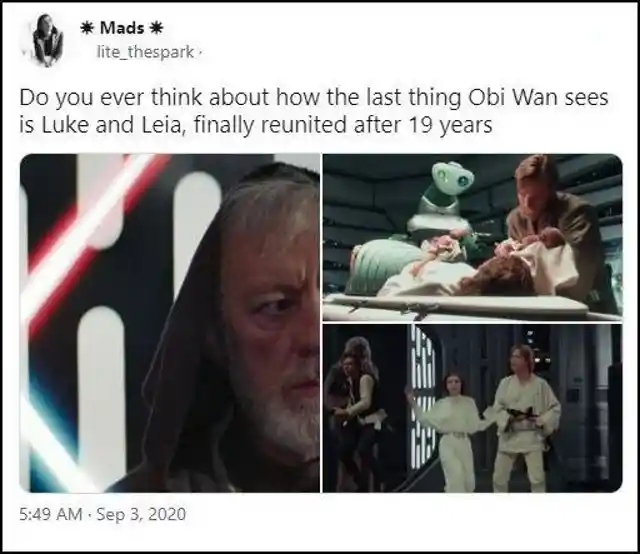The image size is (640, 554).
Task: Open the hooded old man photo
Action: 170,323
